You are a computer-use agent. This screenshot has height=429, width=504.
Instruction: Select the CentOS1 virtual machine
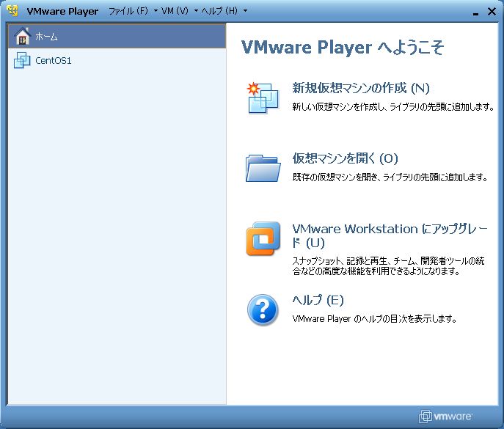pyautogui.click(x=117, y=60)
